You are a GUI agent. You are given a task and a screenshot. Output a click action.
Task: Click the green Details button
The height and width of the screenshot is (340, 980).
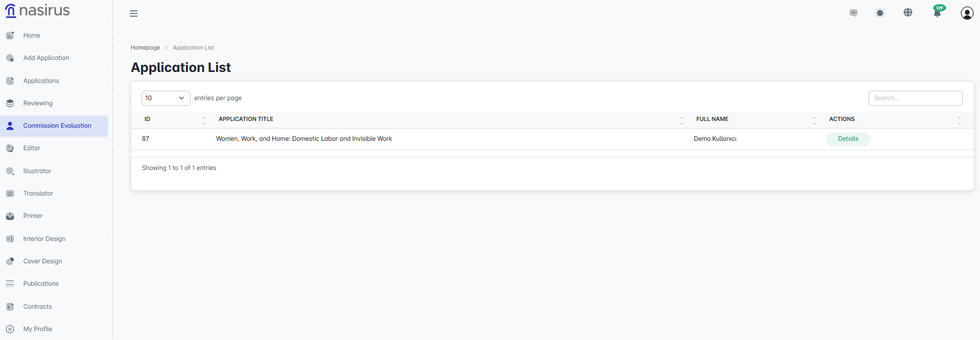848,139
